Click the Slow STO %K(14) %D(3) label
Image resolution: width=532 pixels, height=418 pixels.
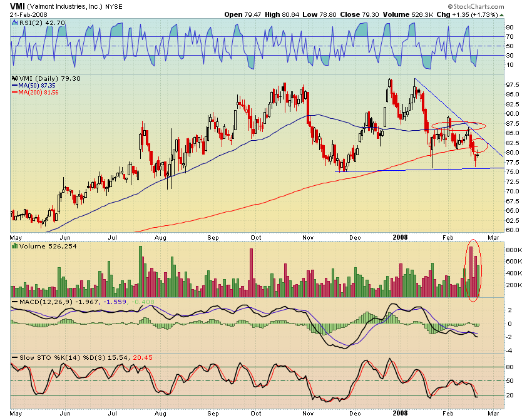(x=62, y=357)
